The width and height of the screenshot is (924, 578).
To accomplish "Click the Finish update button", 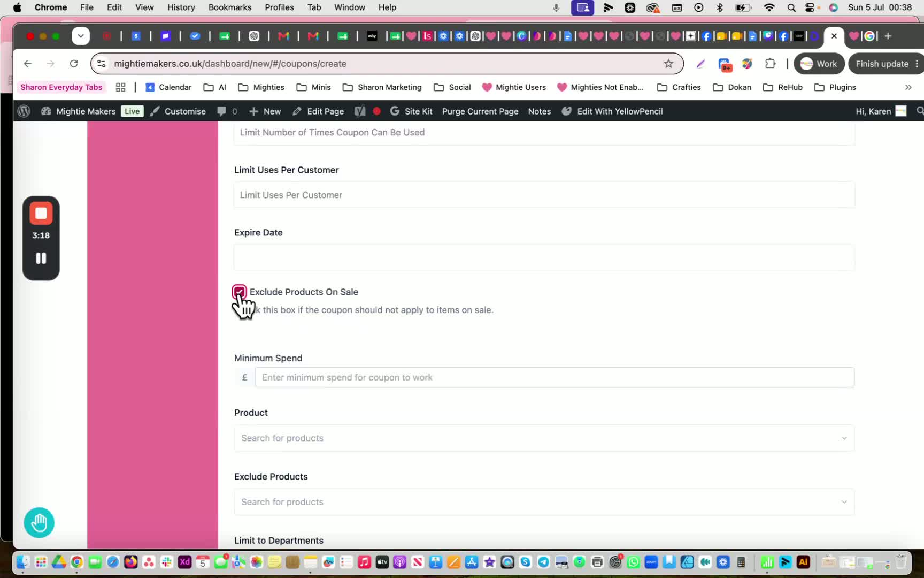I will pos(886,64).
